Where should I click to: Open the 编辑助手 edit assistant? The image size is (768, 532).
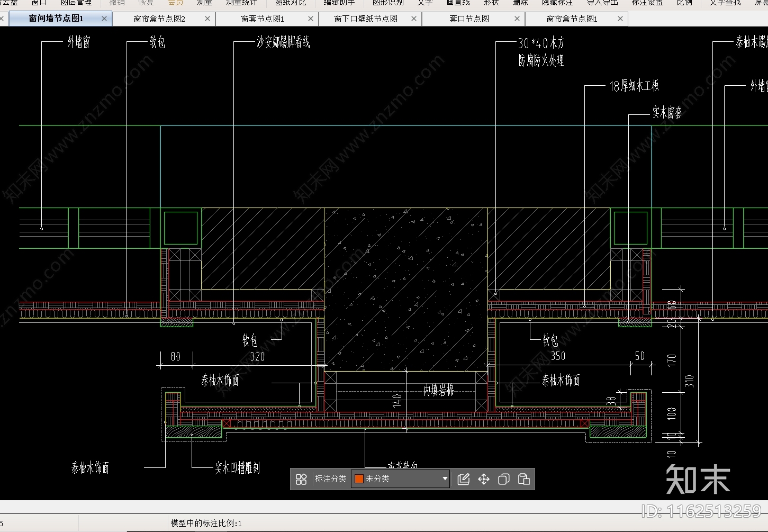[x=339, y=3]
